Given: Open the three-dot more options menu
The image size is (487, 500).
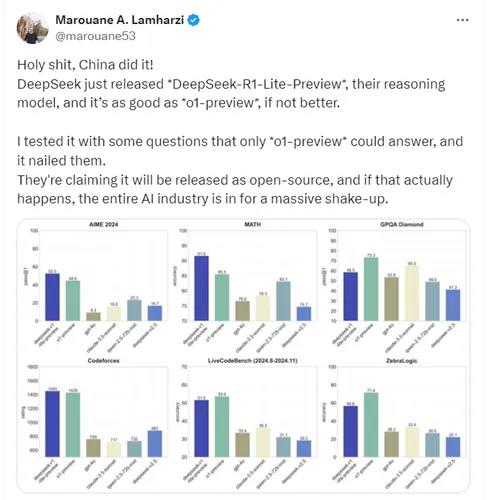Looking at the screenshot, I should tap(462, 20).
